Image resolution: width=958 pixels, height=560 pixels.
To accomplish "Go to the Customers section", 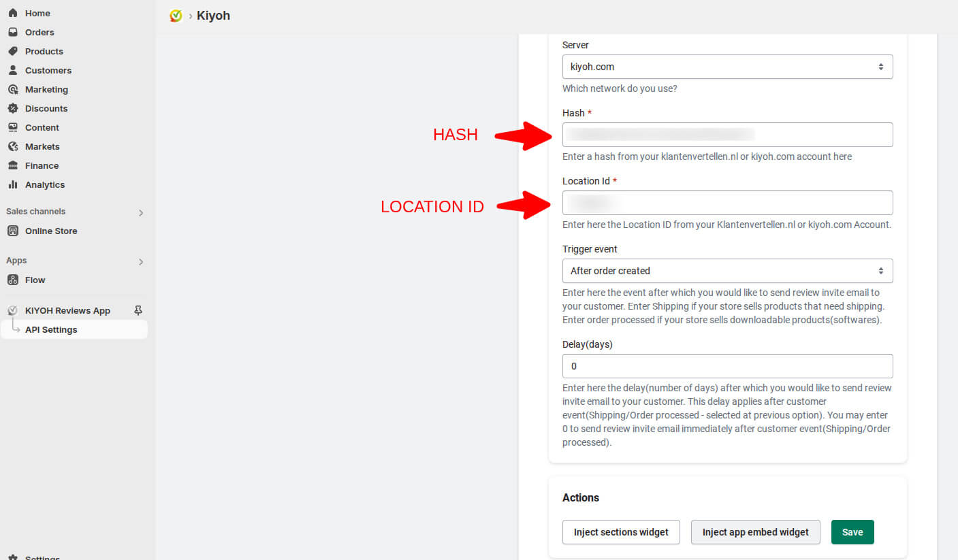I will [48, 70].
